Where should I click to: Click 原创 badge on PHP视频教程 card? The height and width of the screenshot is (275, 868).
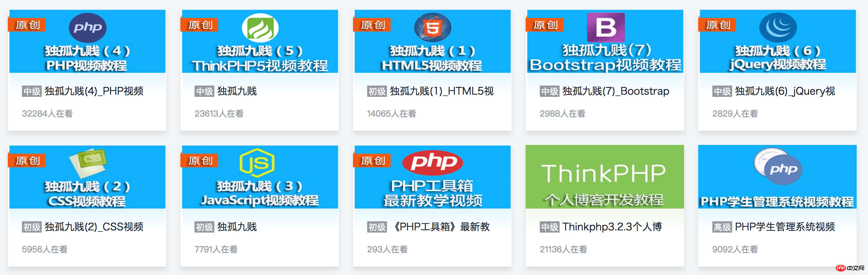coord(27,25)
